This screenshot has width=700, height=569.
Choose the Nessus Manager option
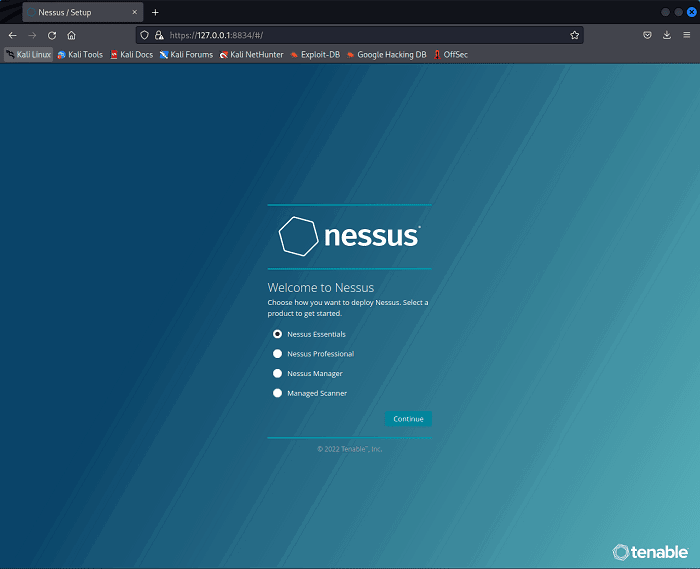click(x=277, y=374)
